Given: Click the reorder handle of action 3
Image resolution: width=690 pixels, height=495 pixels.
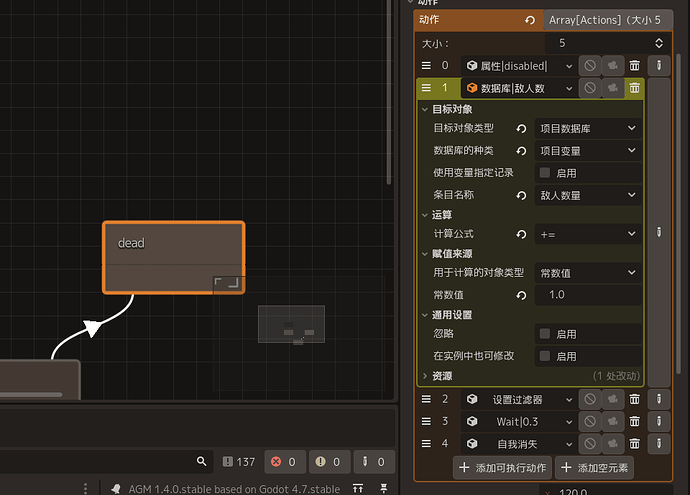Looking at the screenshot, I should coord(426,422).
